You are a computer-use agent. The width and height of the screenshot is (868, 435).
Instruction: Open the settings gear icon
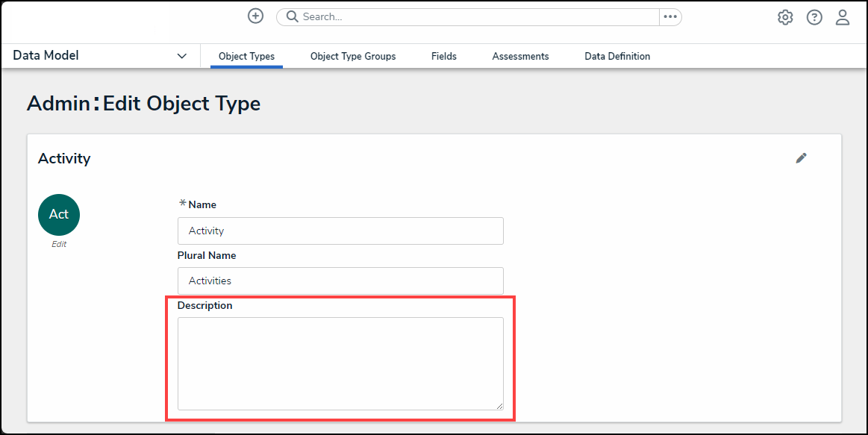point(784,17)
